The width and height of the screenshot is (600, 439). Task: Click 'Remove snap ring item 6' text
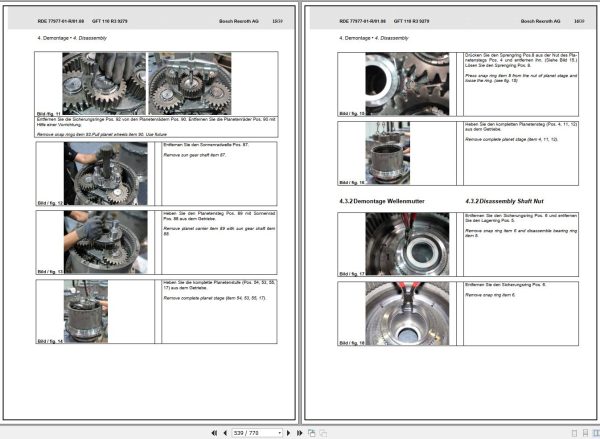coord(490,295)
